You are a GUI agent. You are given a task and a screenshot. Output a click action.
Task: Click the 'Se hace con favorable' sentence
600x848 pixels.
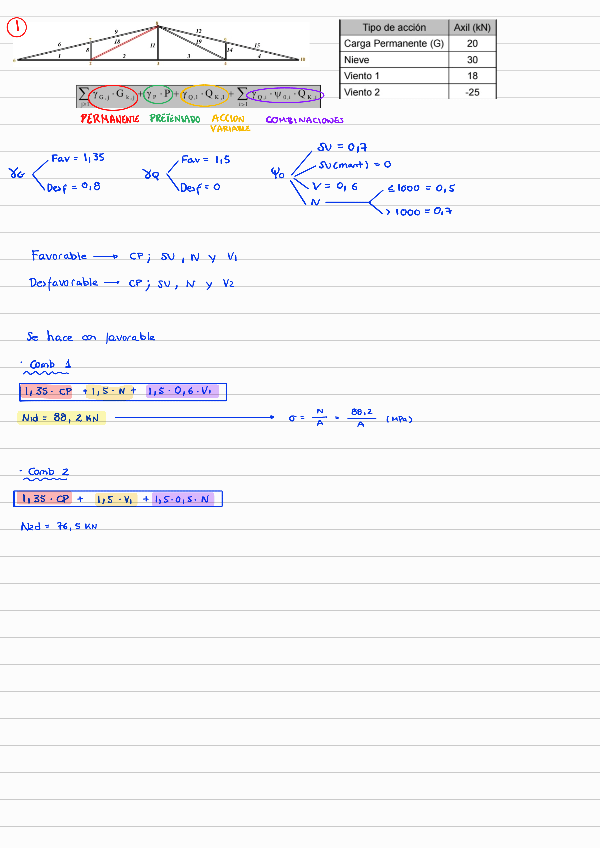[x=91, y=337]
